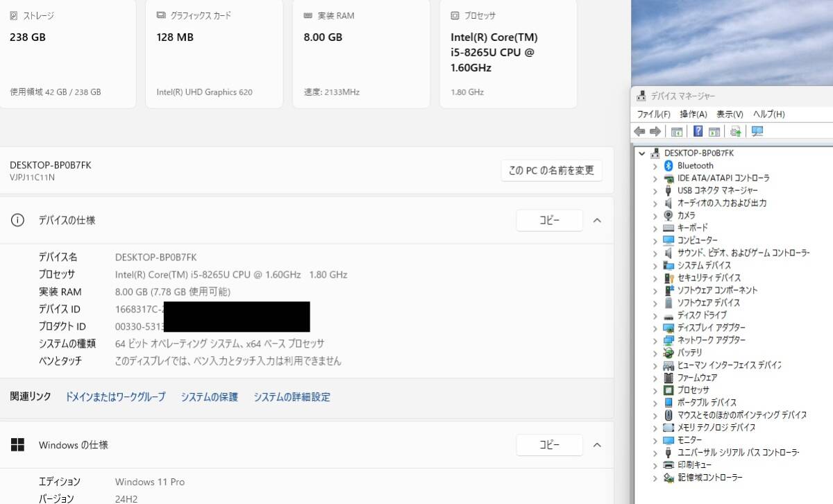Click the Windows 11 Pro edition value
Image resolution: width=833 pixels, height=504 pixels.
click(150, 482)
